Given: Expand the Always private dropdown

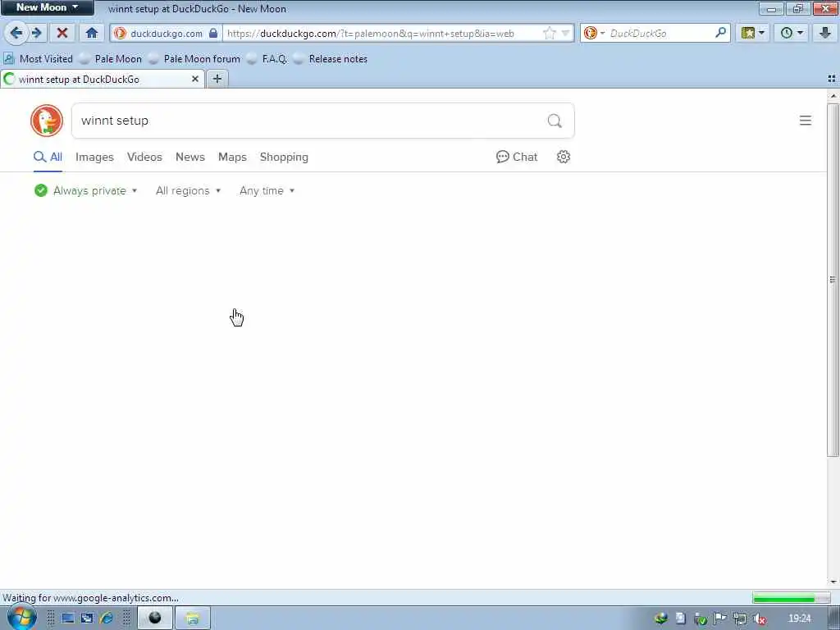Looking at the screenshot, I should click(x=86, y=190).
